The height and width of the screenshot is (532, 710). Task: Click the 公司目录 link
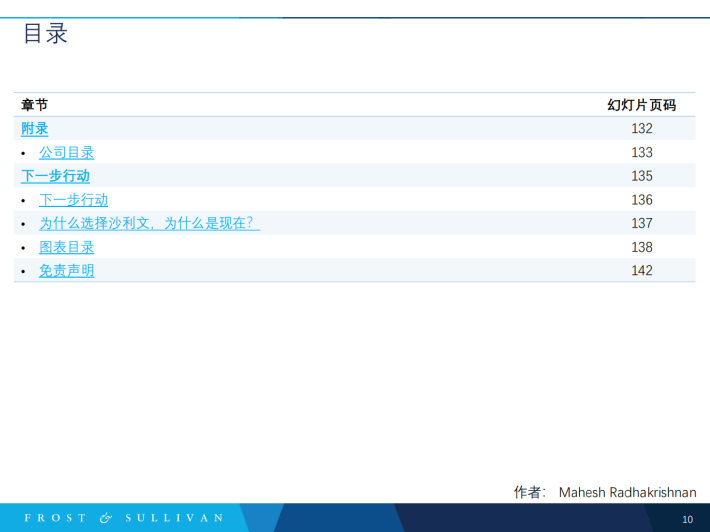pyautogui.click(x=67, y=153)
